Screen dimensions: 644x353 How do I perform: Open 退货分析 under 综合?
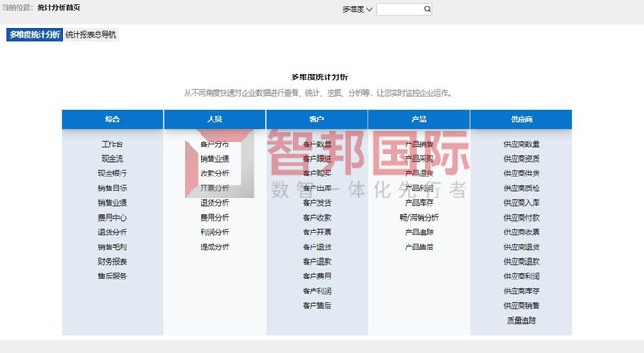112,233
